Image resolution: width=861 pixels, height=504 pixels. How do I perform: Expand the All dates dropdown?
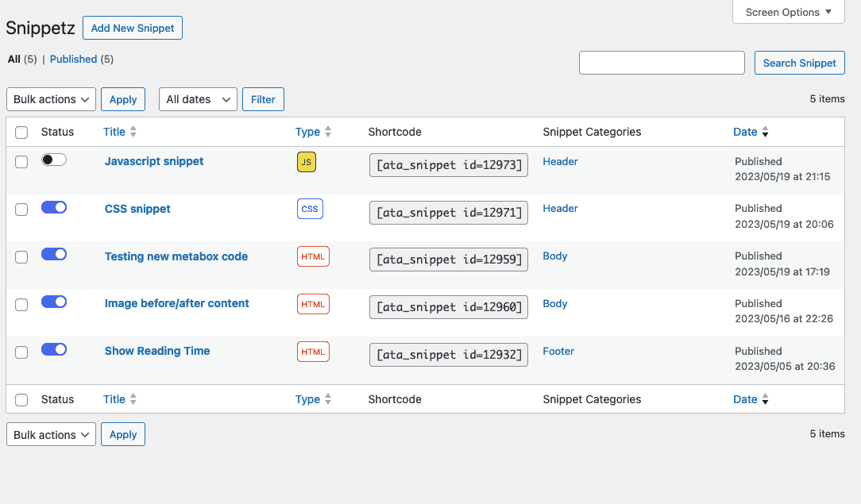pos(198,99)
